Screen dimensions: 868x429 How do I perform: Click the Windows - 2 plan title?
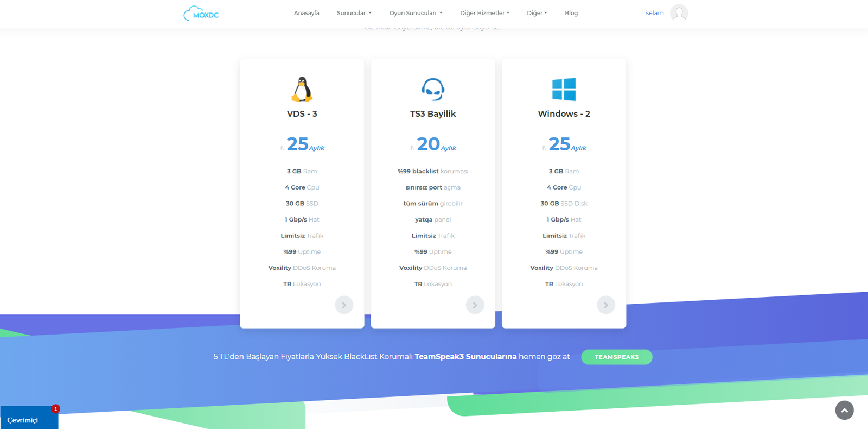click(x=564, y=114)
